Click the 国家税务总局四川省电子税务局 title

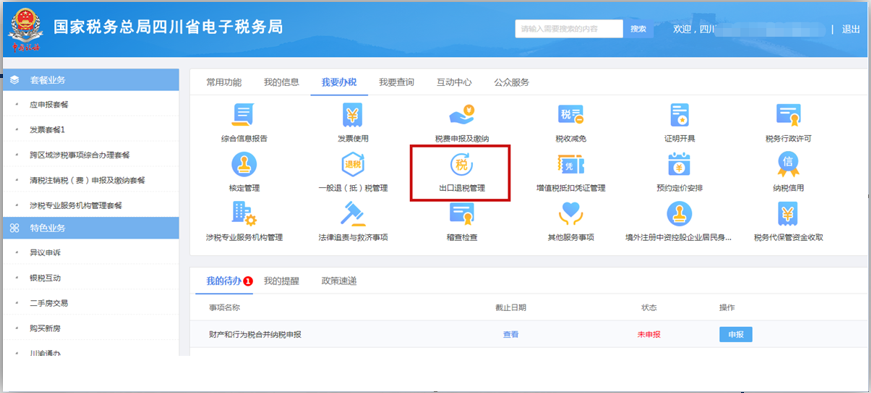pyautogui.click(x=168, y=27)
